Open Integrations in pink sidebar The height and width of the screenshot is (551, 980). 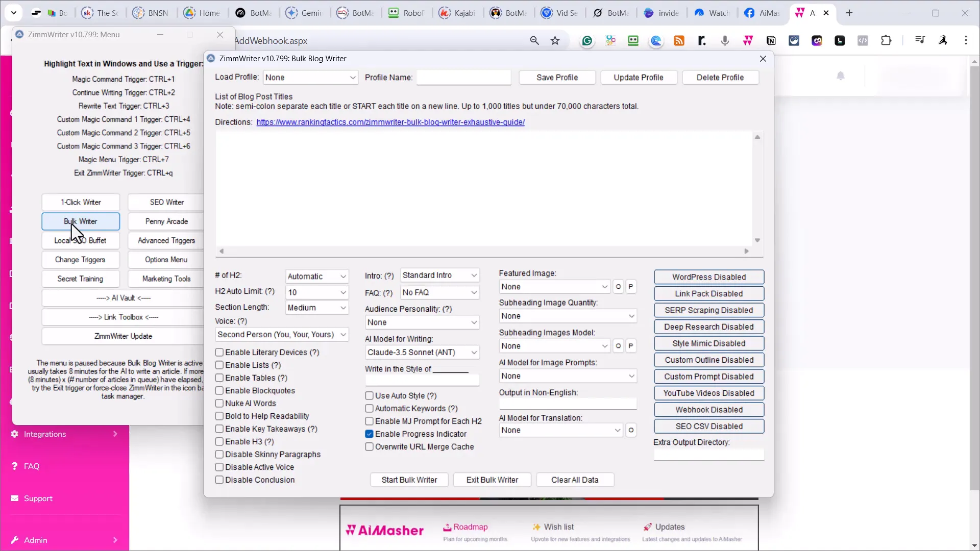(64, 434)
